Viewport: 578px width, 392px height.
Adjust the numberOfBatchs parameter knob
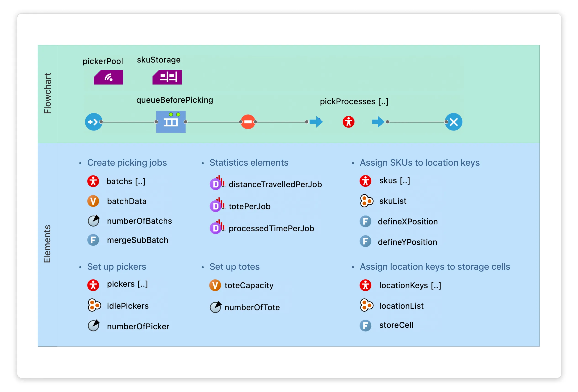[93, 221]
